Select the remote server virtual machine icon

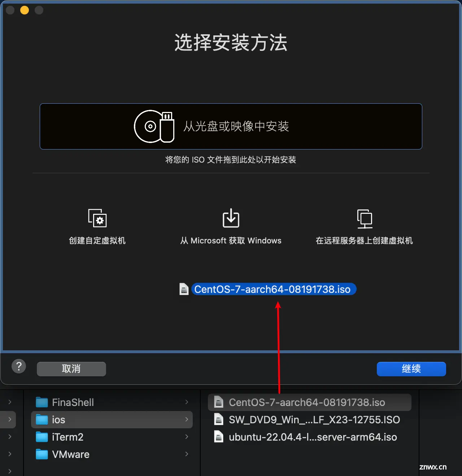pos(365,218)
